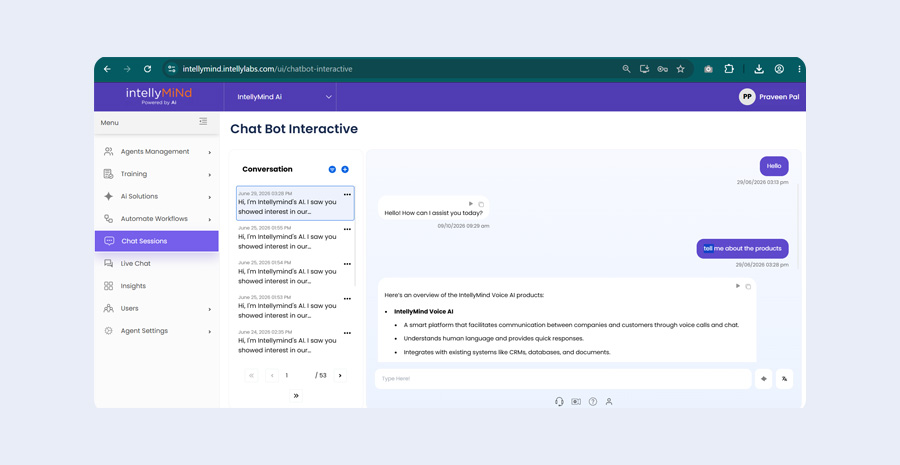Open Chat Sessions in sidebar
Image resolution: width=900 pixels, height=465 pixels.
[157, 241]
